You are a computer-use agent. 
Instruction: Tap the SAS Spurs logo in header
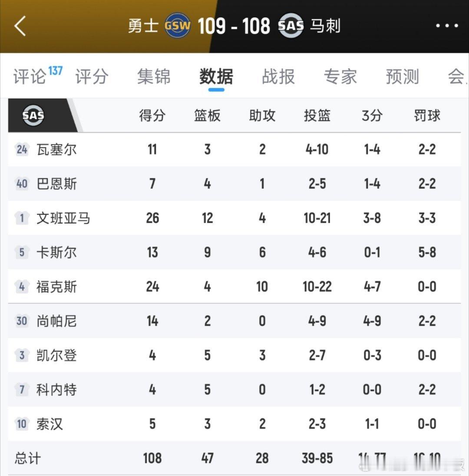pyautogui.click(x=291, y=26)
